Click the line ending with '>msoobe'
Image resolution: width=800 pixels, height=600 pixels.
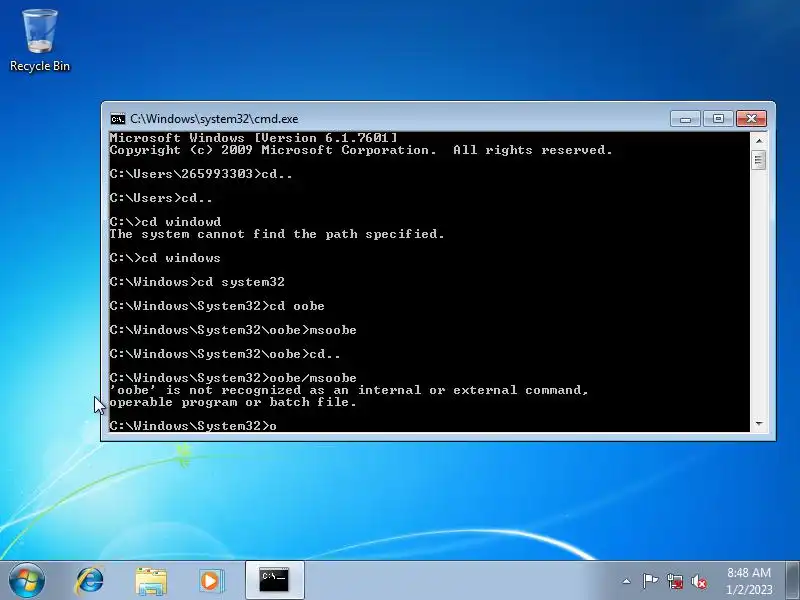coord(233,330)
